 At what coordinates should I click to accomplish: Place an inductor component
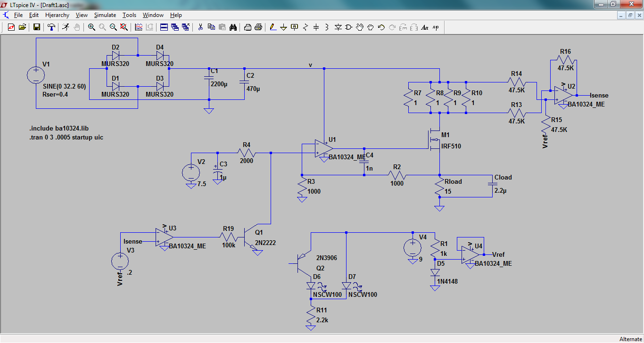pyautogui.click(x=327, y=27)
